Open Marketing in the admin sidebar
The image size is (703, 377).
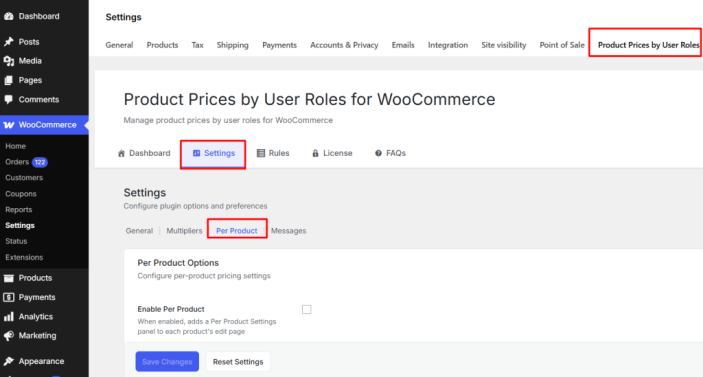point(37,336)
